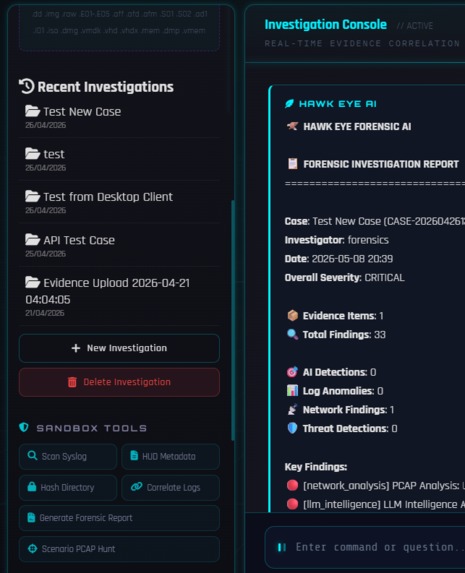
Task: Click the Generate Forensic Report file icon
Action: tap(31, 517)
